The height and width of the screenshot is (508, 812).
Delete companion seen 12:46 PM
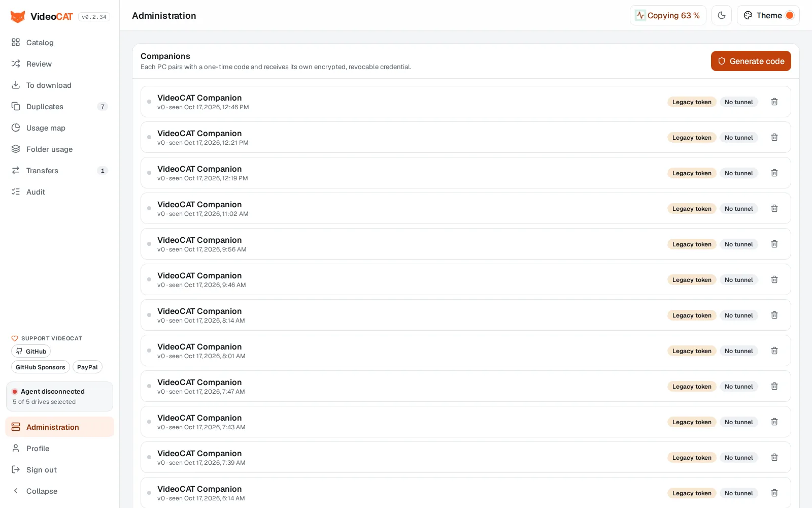coord(774,102)
